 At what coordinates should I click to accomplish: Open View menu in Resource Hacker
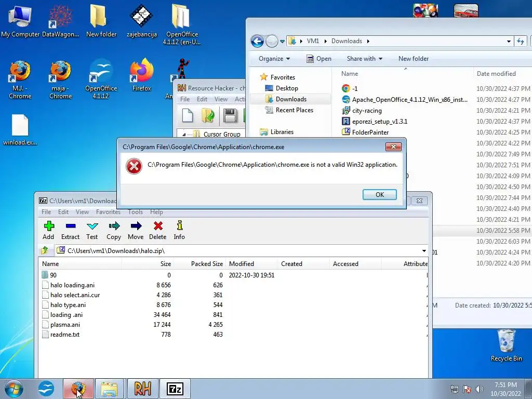click(x=221, y=99)
